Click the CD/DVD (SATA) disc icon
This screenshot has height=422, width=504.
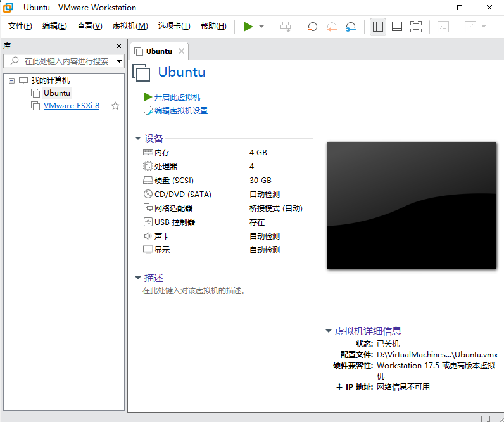(x=148, y=194)
